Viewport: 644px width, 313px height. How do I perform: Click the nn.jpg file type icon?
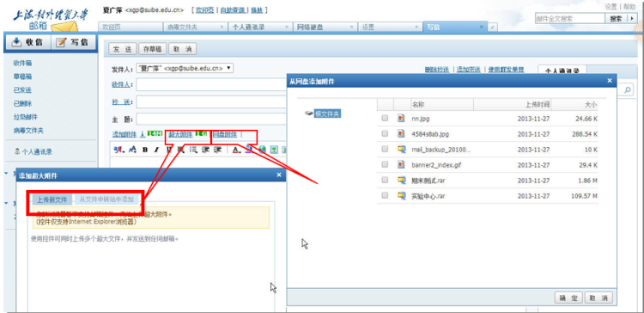(401, 119)
